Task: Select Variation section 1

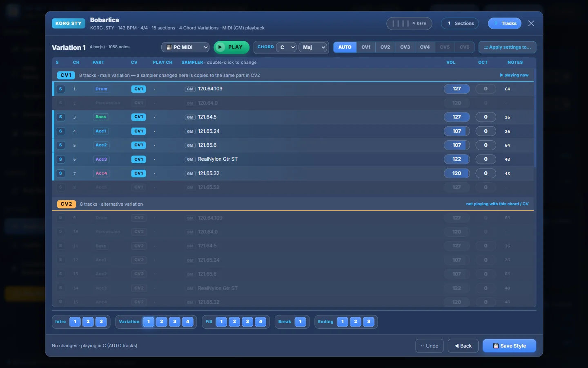Action: [x=149, y=322]
